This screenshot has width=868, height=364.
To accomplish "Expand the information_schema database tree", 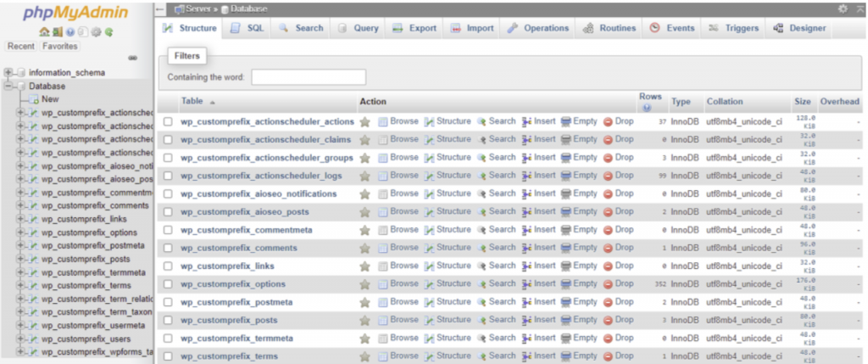I will click(8, 73).
